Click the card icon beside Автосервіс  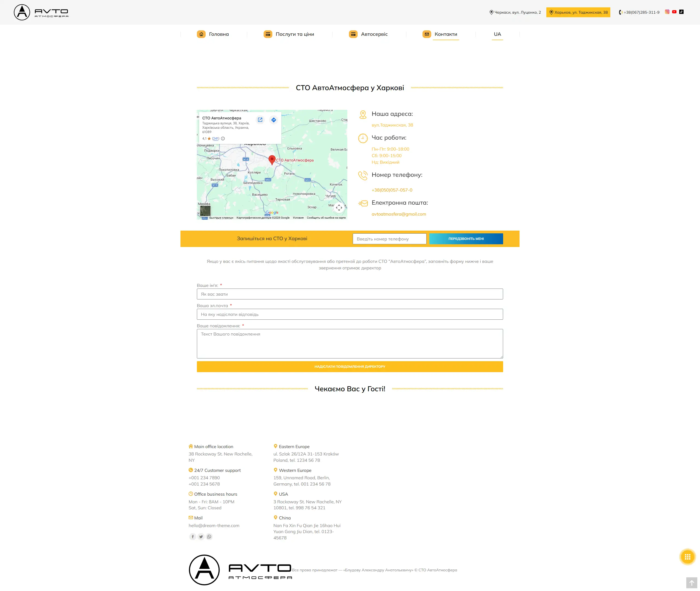353,34
